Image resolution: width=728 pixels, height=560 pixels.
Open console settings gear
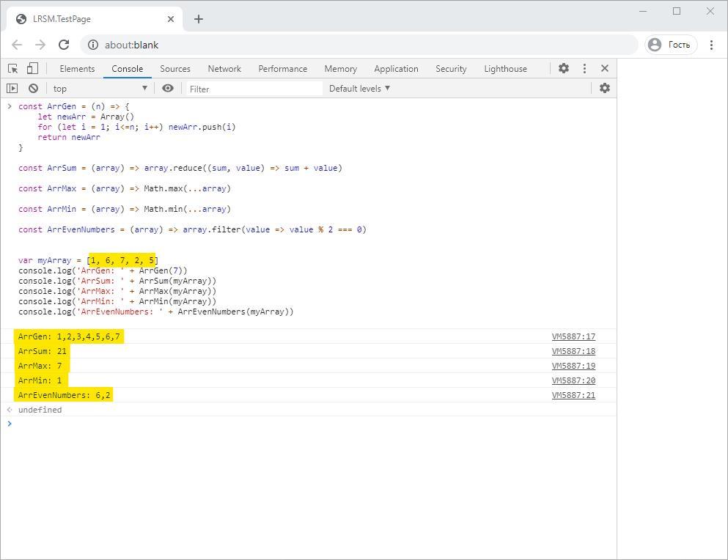click(605, 88)
